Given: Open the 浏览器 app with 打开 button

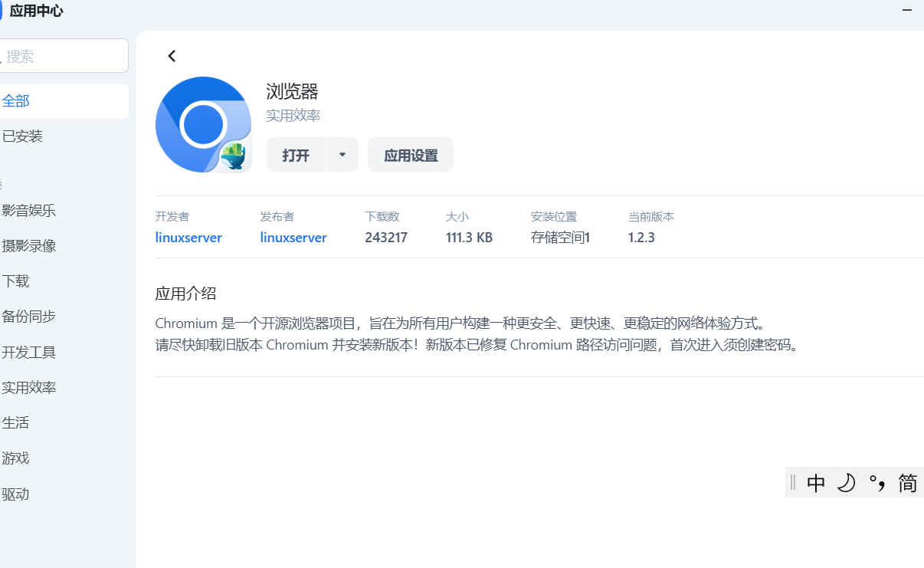Looking at the screenshot, I should [296, 155].
